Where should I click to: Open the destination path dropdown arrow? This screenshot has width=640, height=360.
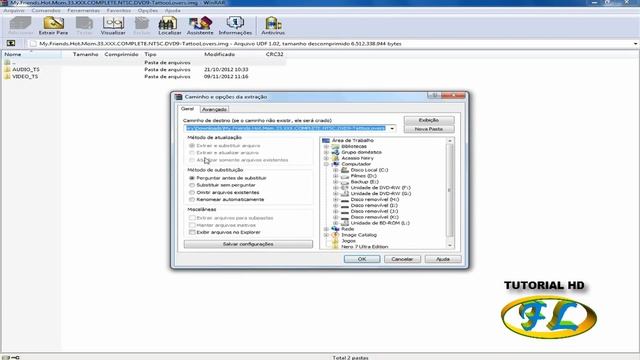(392, 129)
